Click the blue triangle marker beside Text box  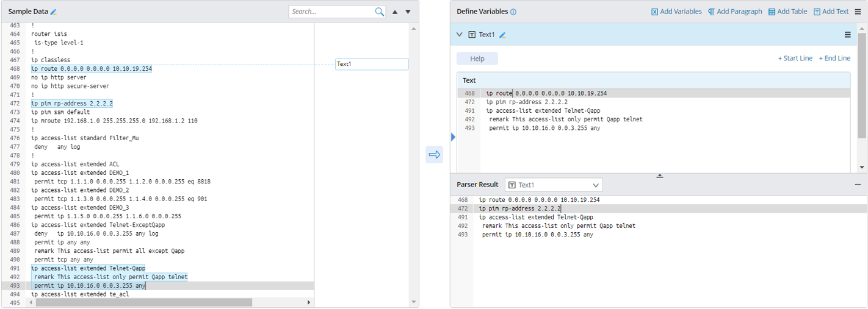point(453,137)
